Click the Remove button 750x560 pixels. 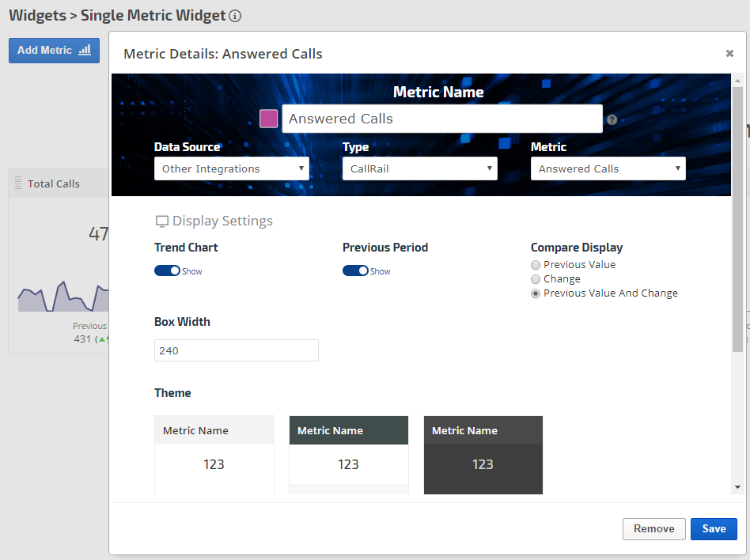pos(653,529)
